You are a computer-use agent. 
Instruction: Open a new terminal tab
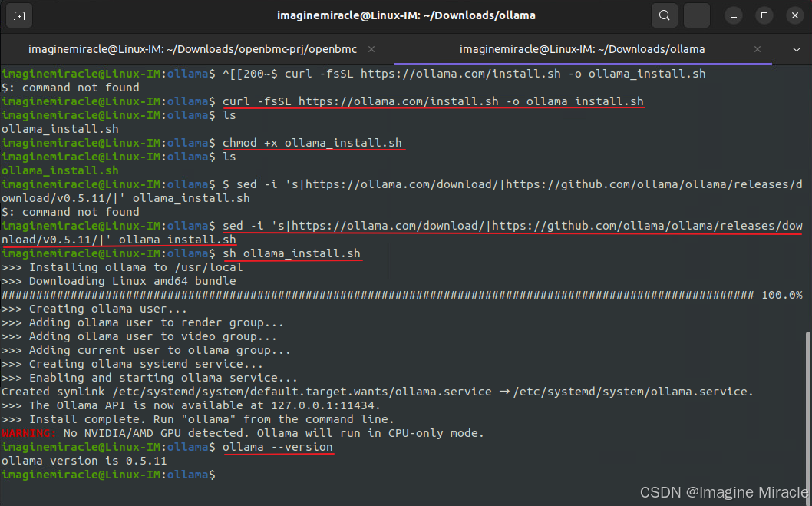[x=19, y=15]
